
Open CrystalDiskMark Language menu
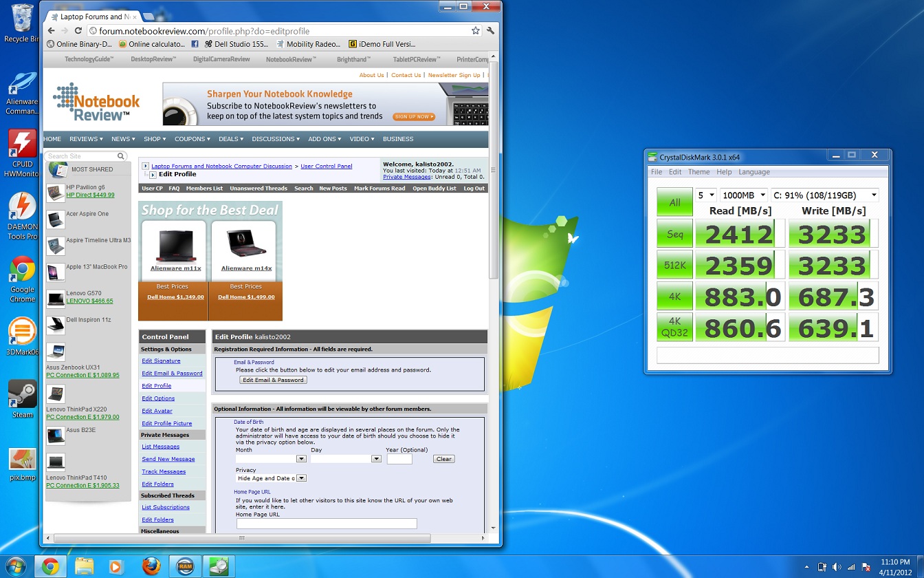754,172
